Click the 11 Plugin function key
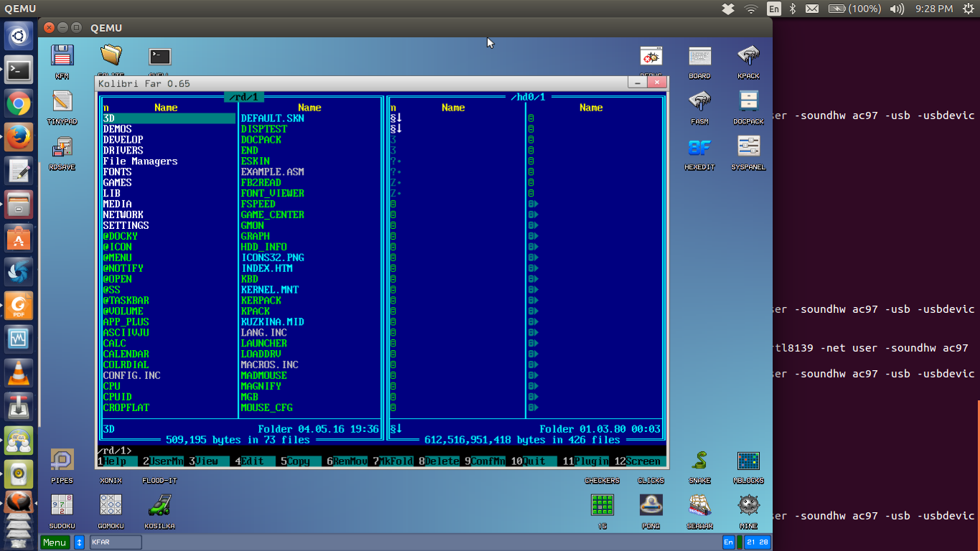The width and height of the screenshot is (980, 551). [x=585, y=461]
